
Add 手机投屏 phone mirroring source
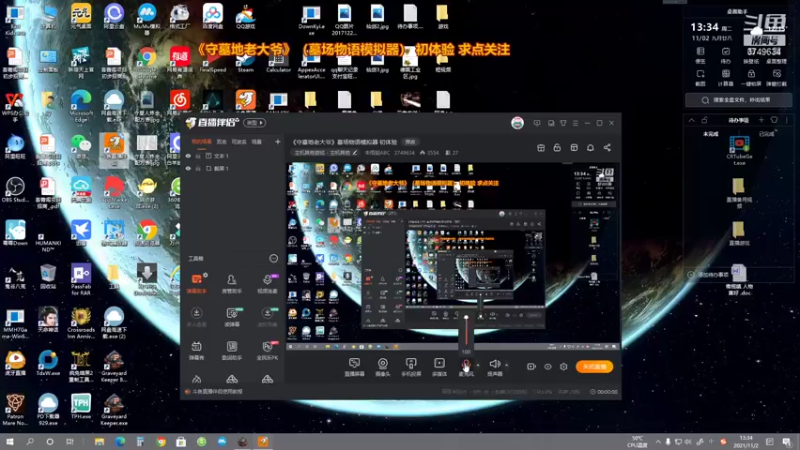[x=411, y=366]
